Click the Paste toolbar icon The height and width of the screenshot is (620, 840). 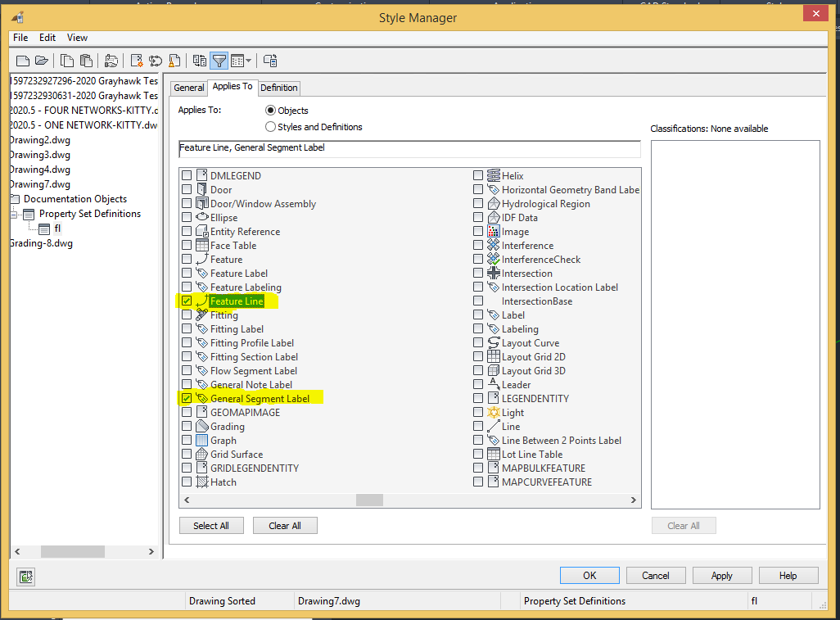pos(86,61)
